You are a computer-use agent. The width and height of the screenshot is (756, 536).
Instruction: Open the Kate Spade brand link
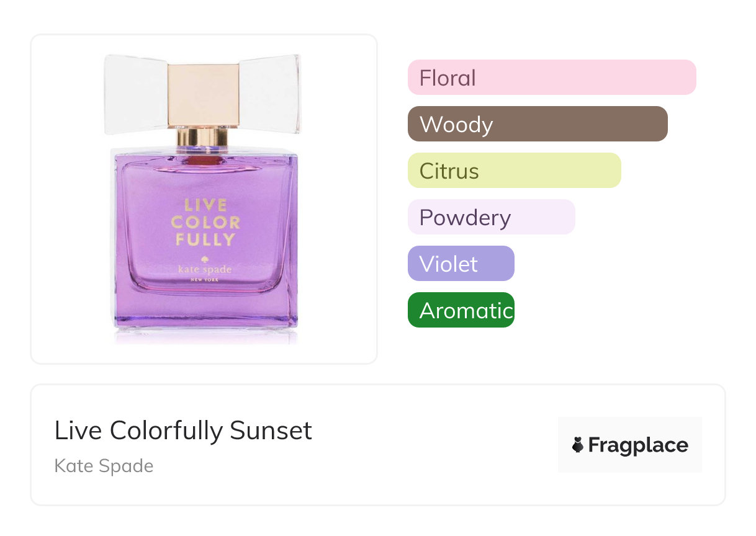(104, 465)
